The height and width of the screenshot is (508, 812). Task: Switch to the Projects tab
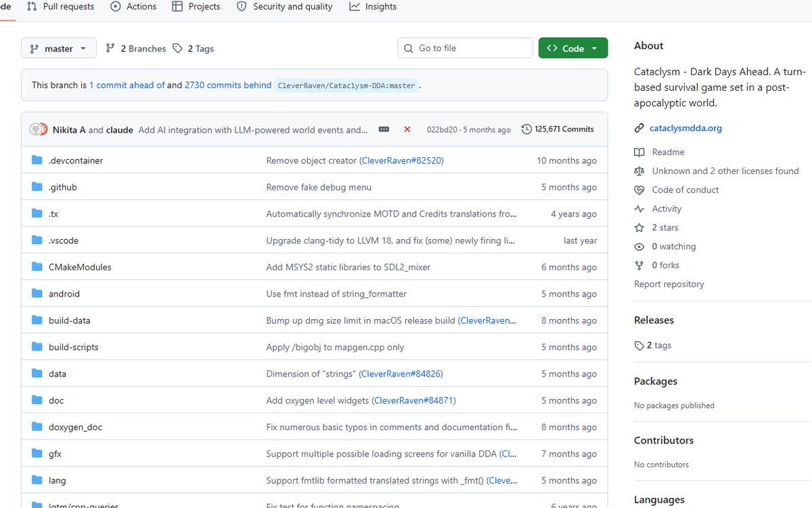tap(196, 7)
